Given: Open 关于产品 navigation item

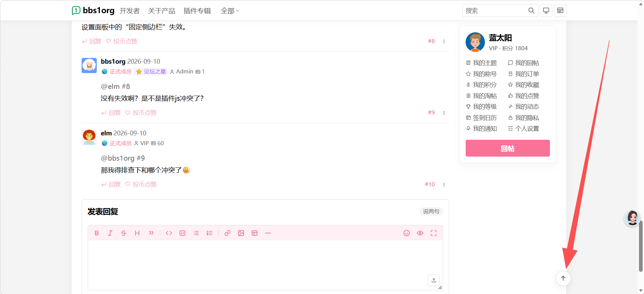Looking at the screenshot, I should 162,11.
